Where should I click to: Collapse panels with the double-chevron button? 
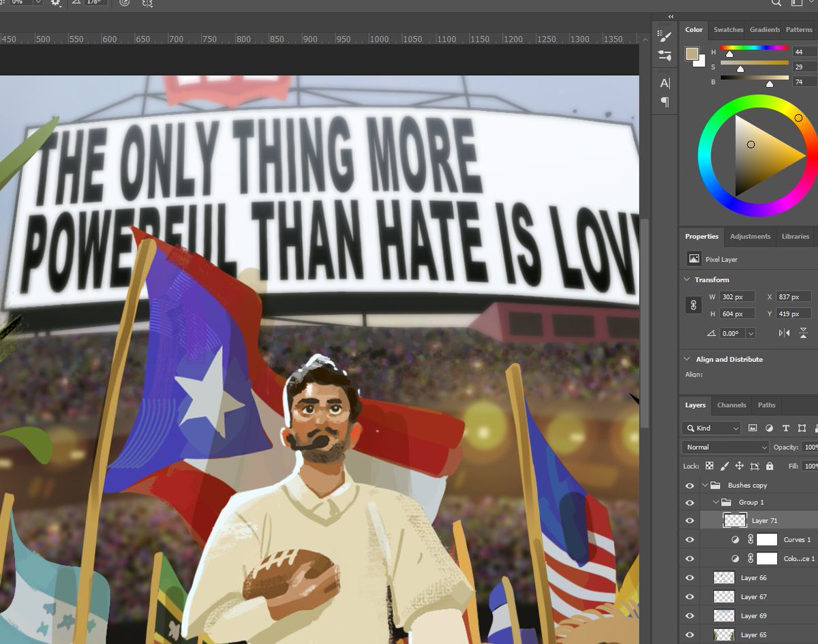click(671, 16)
